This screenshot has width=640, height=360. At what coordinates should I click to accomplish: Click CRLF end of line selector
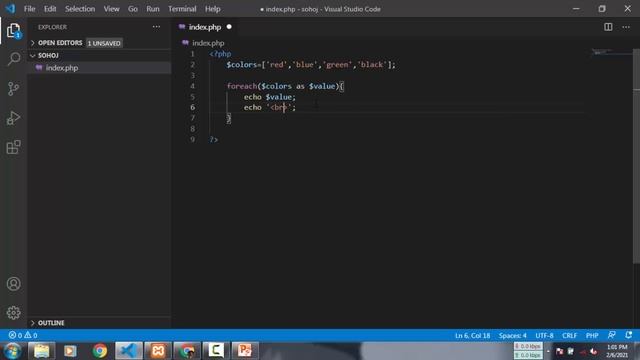569,335
